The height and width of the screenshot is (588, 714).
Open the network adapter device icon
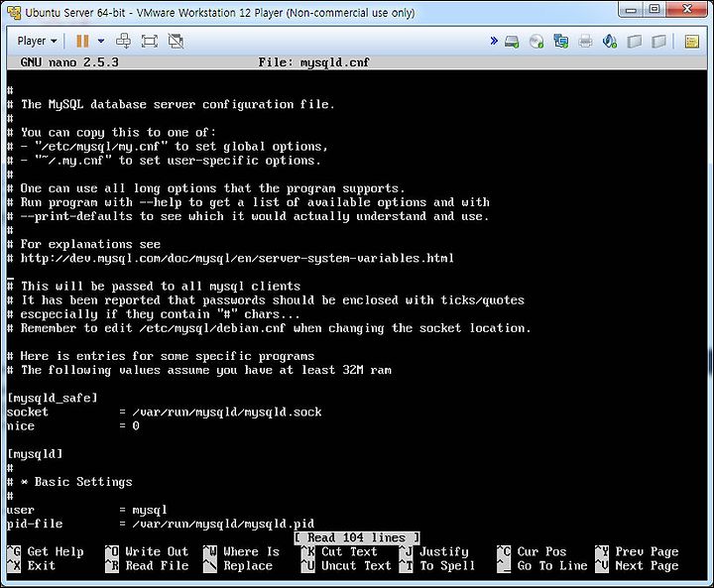(560, 42)
